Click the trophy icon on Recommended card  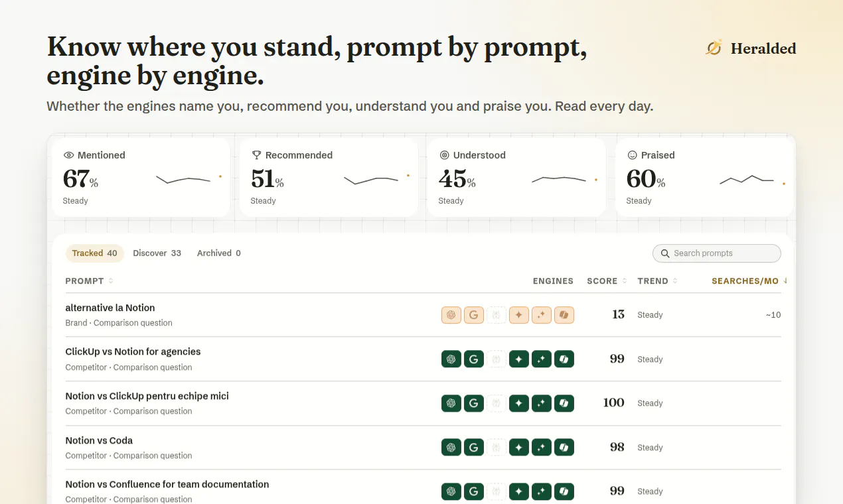[x=256, y=155]
